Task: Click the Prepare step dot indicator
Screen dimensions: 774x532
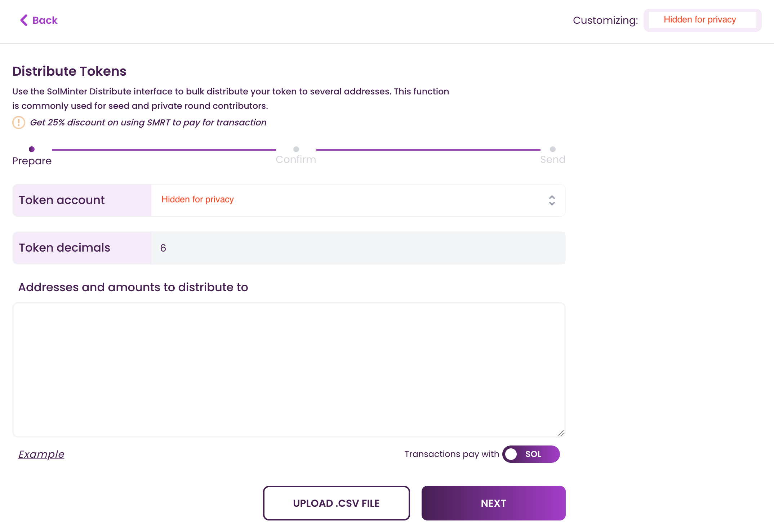Action: click(32, 149)
